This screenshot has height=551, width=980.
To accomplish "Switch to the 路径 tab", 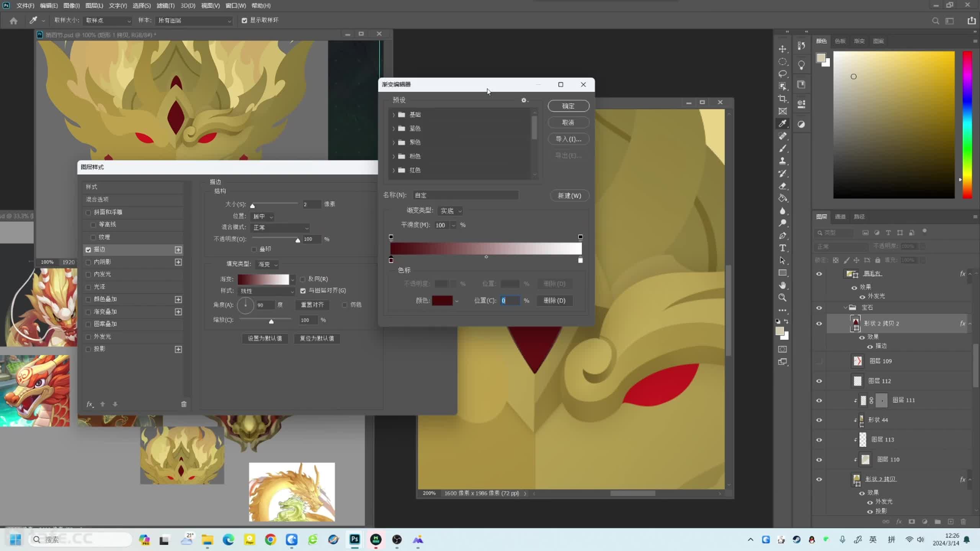I will tap(859, 217).
